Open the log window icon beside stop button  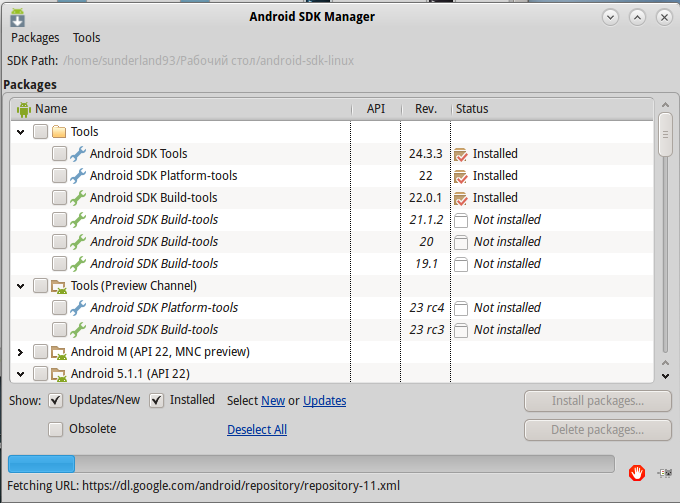pyautogui.click(x=664, y=473)
